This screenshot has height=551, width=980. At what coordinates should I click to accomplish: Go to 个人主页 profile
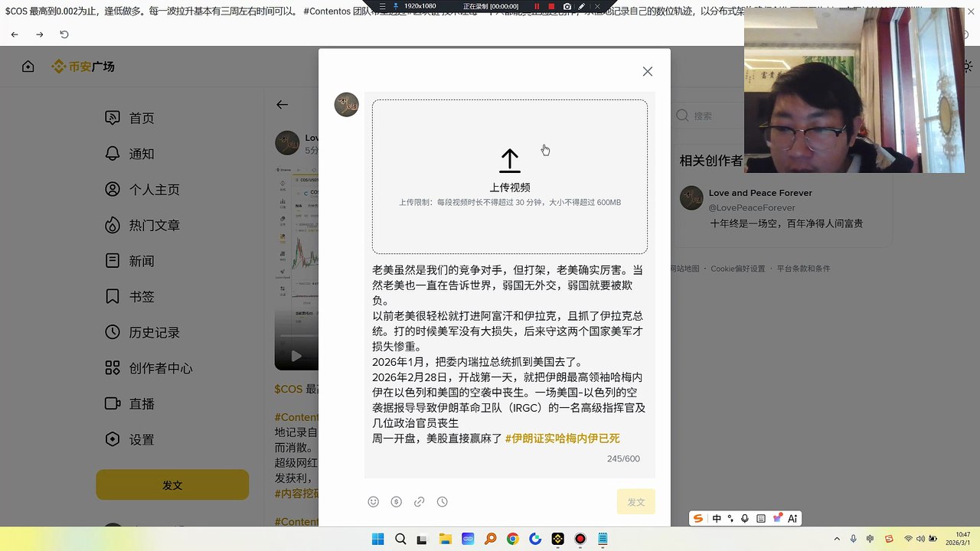[x=154, y=190]
